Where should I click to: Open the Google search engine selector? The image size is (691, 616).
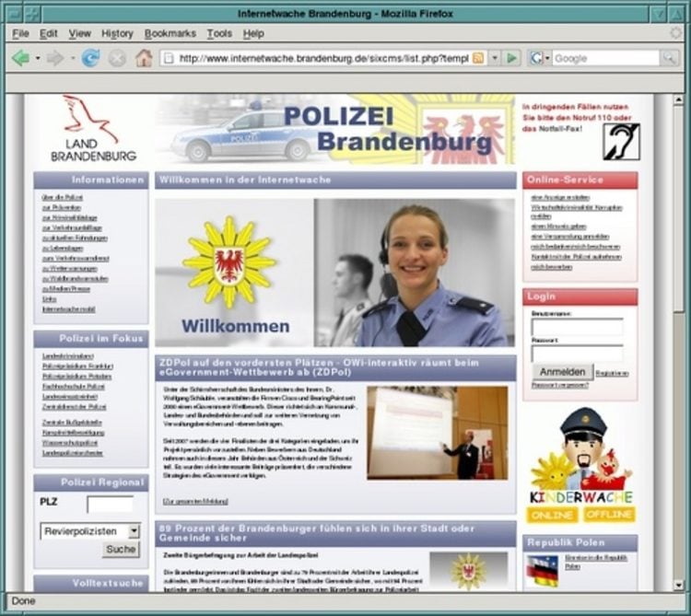tap(540, 58)
